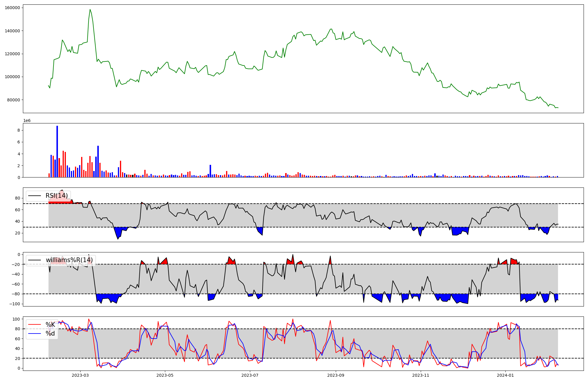Screen dimensions: 588x382
Task: Click the %K legend entry
Action: [50, 325]
